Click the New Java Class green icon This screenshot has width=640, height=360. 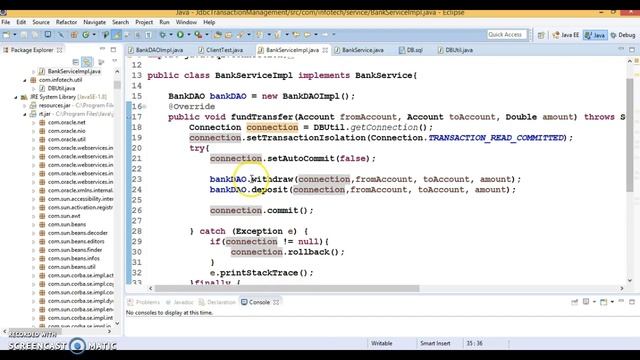(85, 35)
